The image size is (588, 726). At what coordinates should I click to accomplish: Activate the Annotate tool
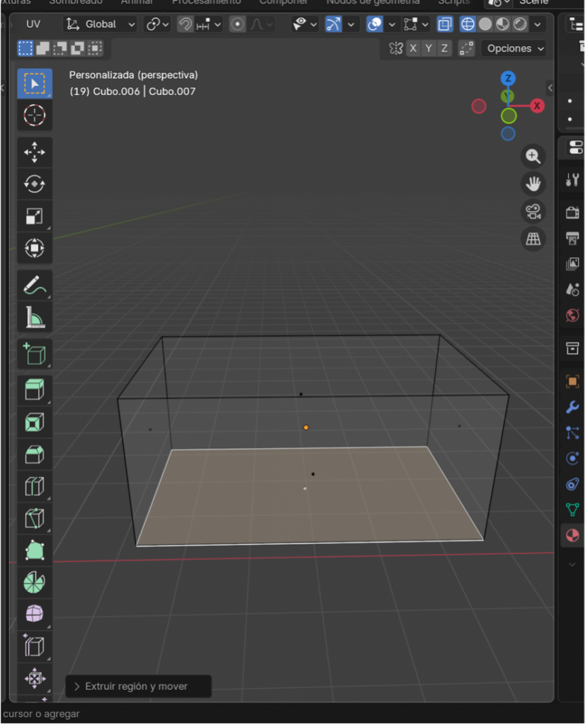[x=34, y=286]
